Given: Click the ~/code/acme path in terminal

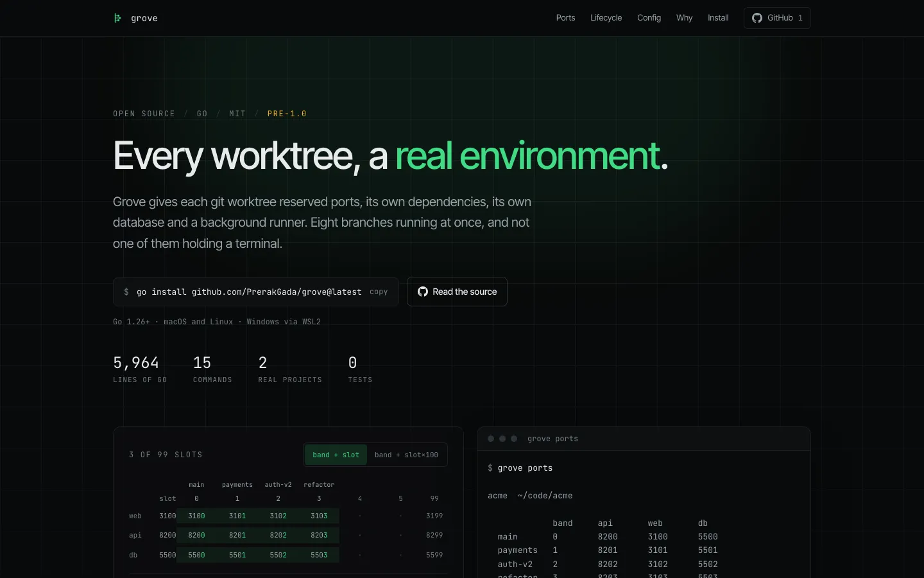Looking at the screenshot, I should point(545,496).
